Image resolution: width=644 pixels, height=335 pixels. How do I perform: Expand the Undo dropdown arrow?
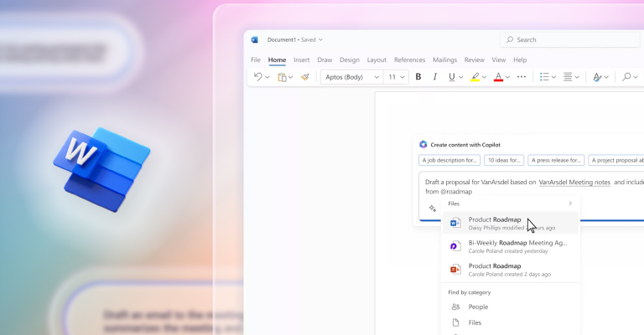[267, 77]
